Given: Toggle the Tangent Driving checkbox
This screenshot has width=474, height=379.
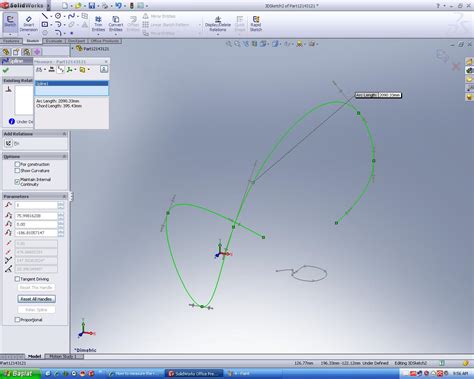Looking at the screenshot, I should [x=17, y=279].
